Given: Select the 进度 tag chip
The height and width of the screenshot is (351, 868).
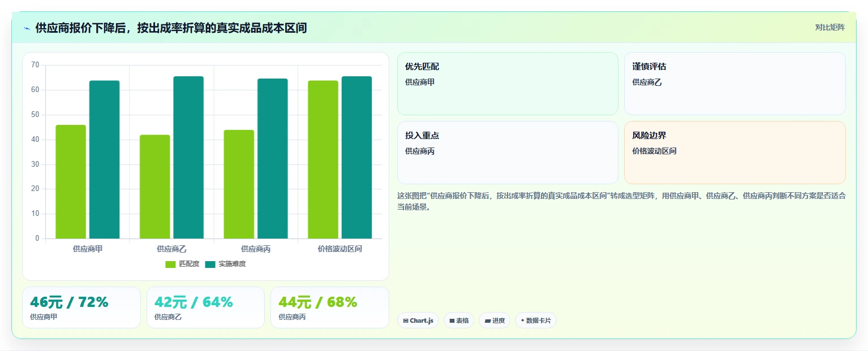Looking at the screenshot, I should (x=495, y=320).
